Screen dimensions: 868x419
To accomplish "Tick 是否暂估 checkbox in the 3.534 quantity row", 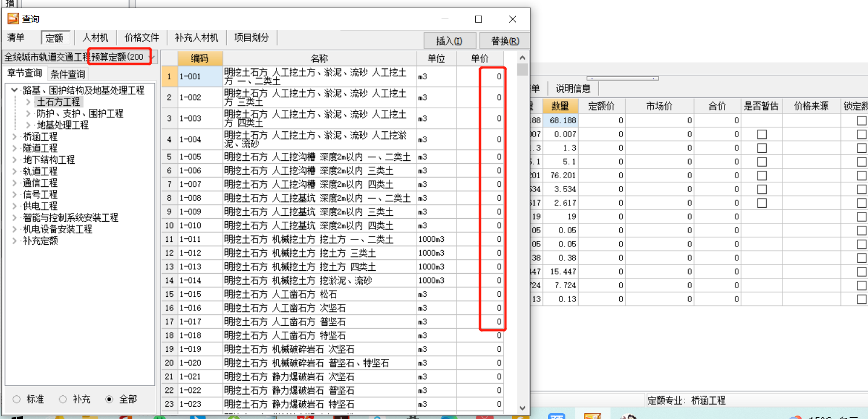I will click(x=762, y=189).
